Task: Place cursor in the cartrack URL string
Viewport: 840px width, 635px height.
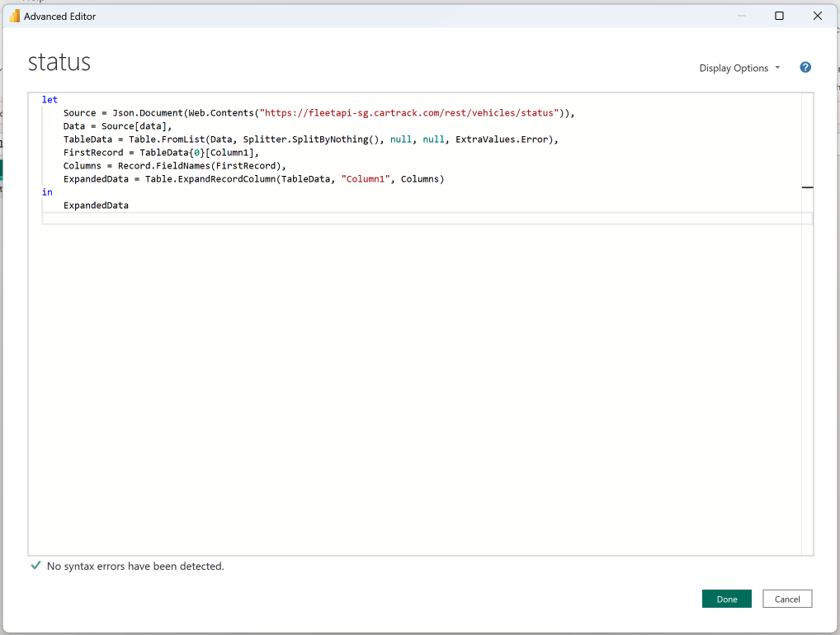Action: click(409, 113)
